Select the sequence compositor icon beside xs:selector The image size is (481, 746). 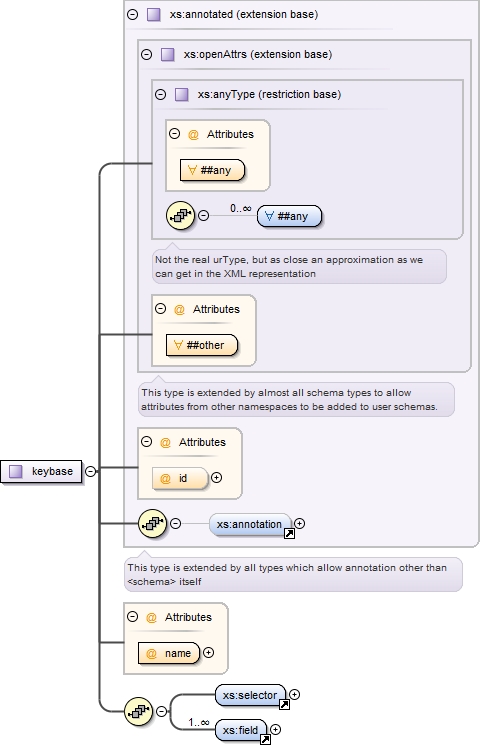point(138,712)
